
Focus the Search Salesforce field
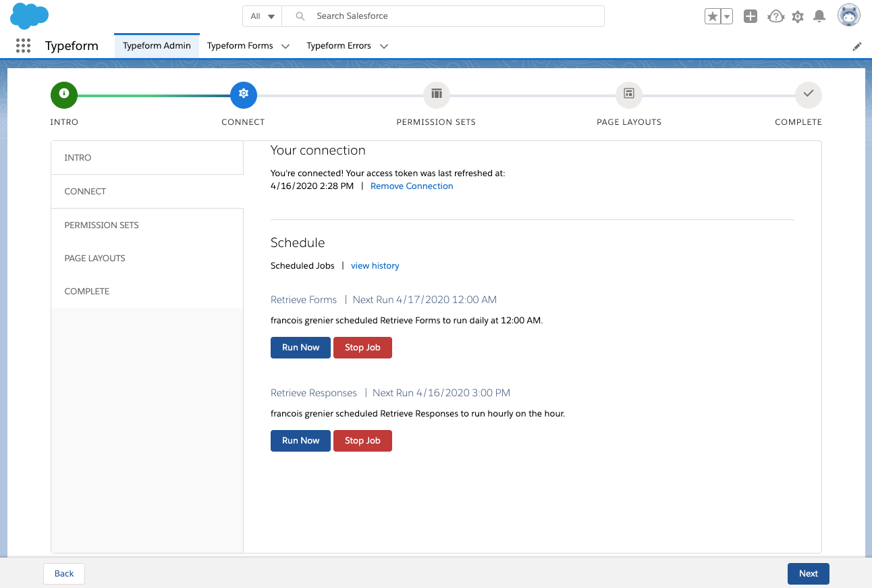click(x=443, y=16)
